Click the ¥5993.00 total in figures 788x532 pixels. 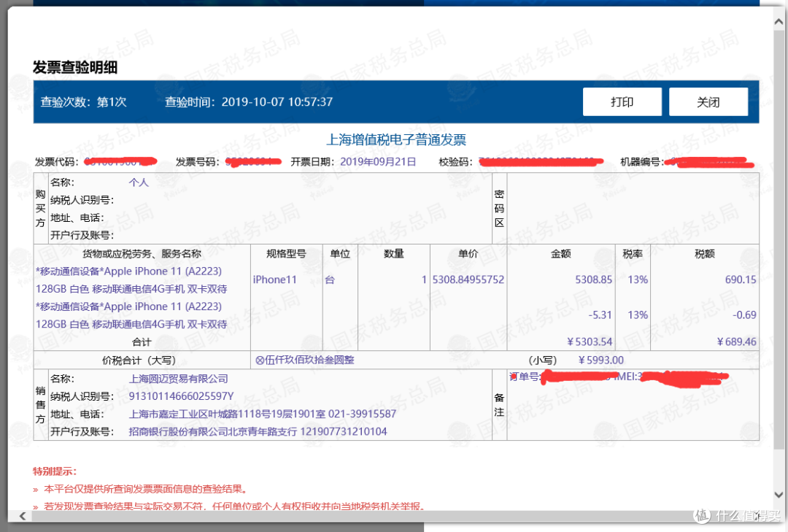600,361
